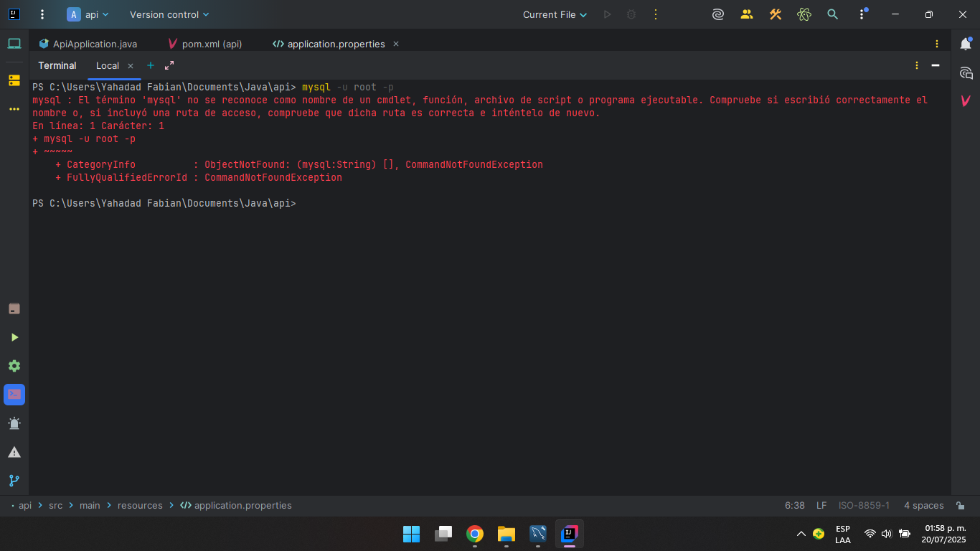Close the application.properties tab
The image size is (980, 551).
396,44
